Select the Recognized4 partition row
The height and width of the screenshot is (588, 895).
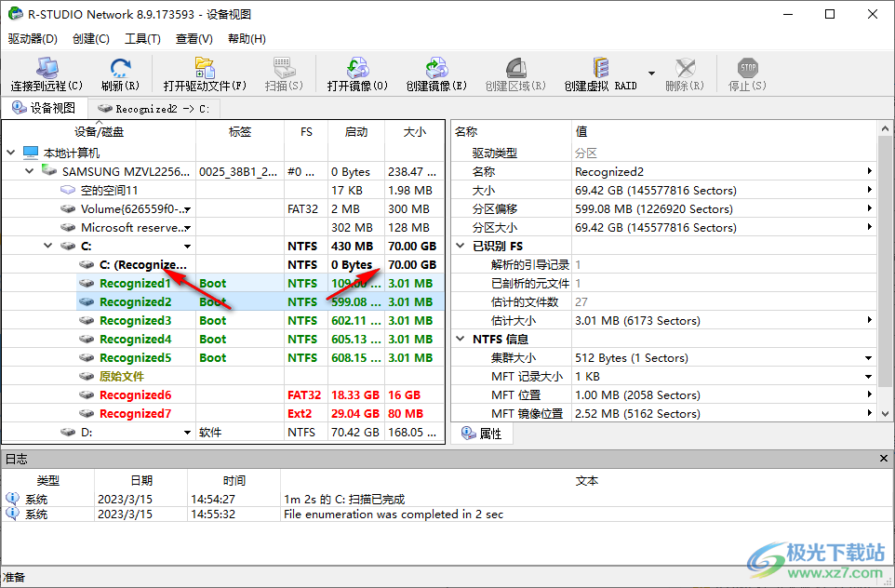(260, 339)
